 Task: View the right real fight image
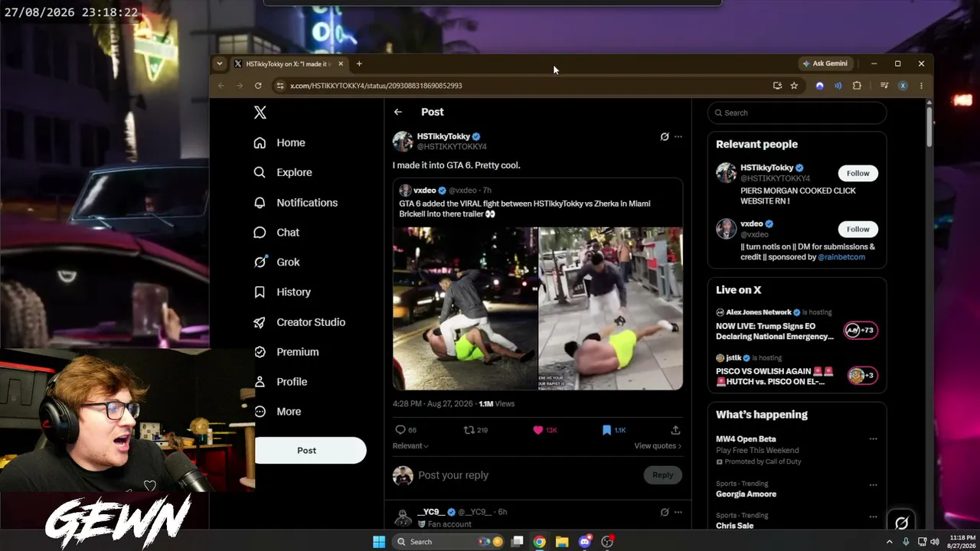click(611, 308)
